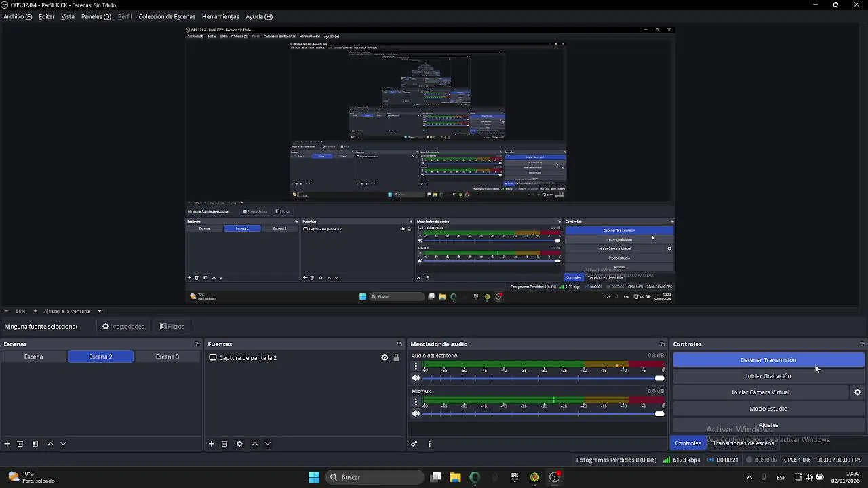Show hidden system tray icons chevron

coord(749,477)
